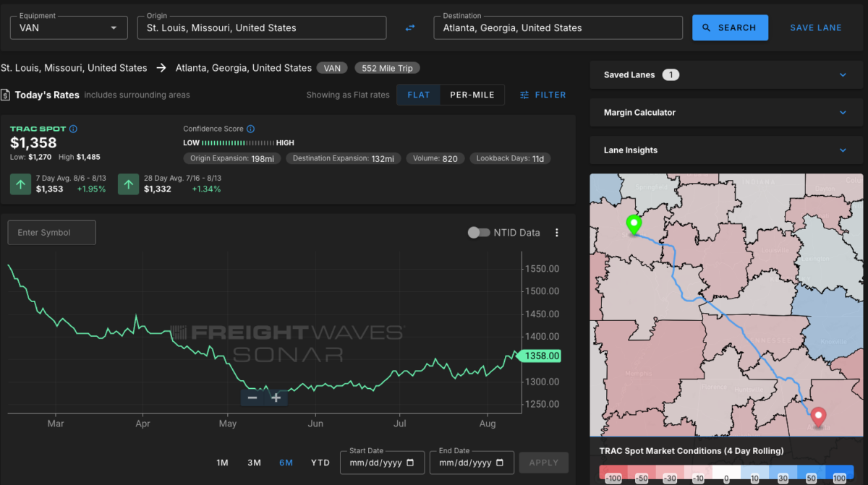
Task: Expand the Lane Insights panel
Action: point(726,150)
